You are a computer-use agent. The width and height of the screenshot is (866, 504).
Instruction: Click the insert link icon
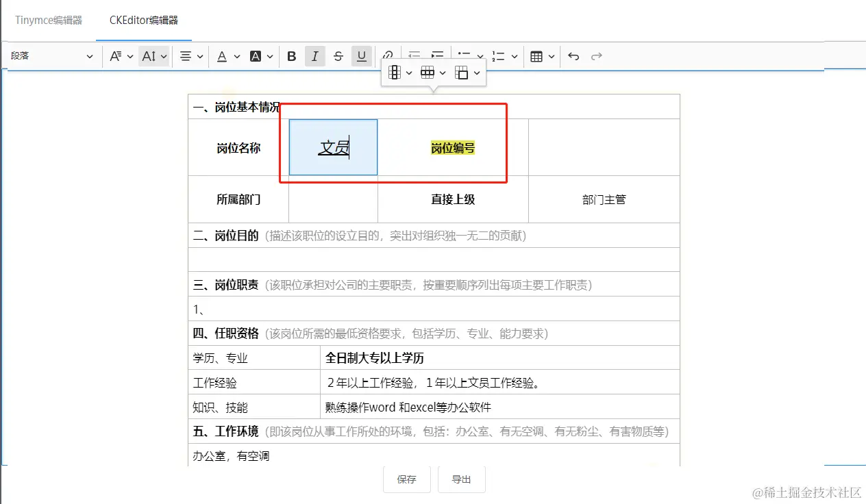[x=388, y=54]
